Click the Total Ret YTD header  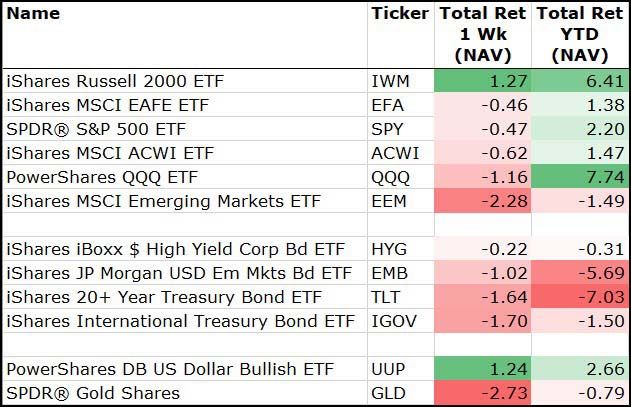[582, 34]
